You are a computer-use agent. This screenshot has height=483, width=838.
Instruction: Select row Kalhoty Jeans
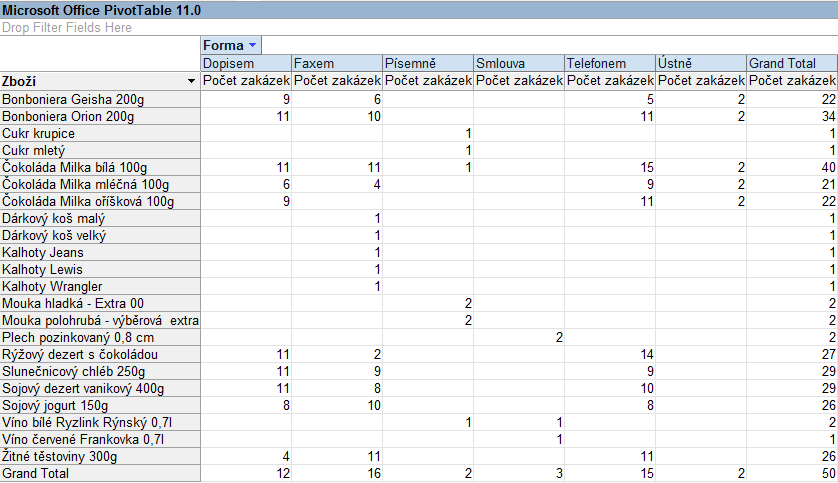(x=100, y=252)
